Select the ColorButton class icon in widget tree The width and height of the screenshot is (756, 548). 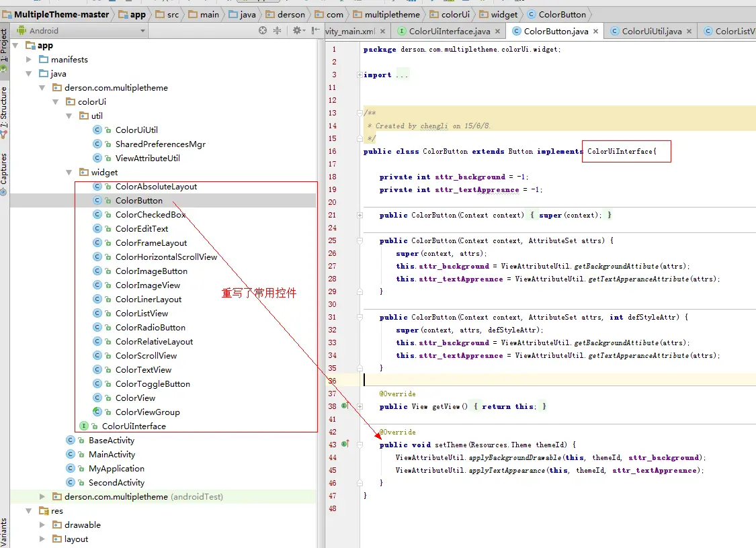(x=98, y=200)
